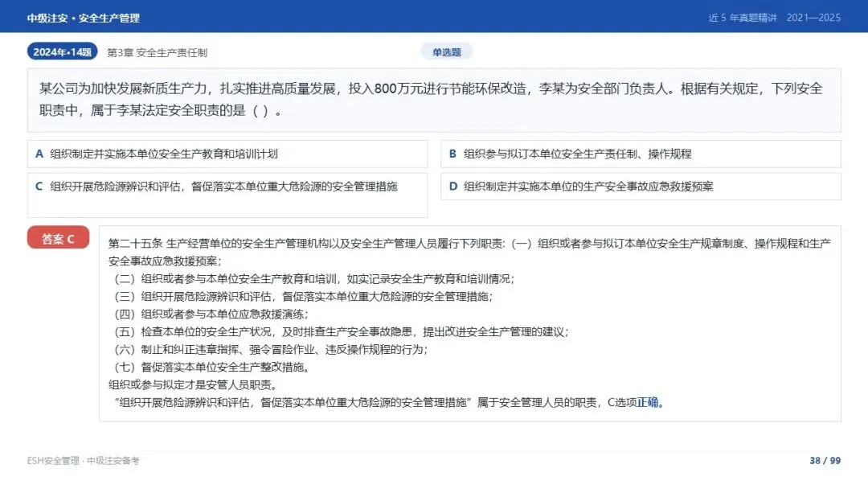Click the blue word 正确 in explanation

pos(647,403)
